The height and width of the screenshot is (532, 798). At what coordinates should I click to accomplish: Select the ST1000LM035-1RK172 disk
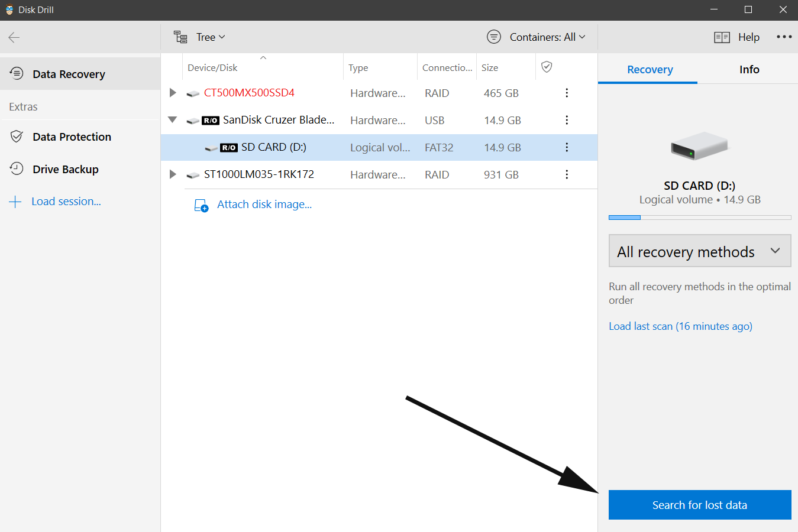point(259,174)
